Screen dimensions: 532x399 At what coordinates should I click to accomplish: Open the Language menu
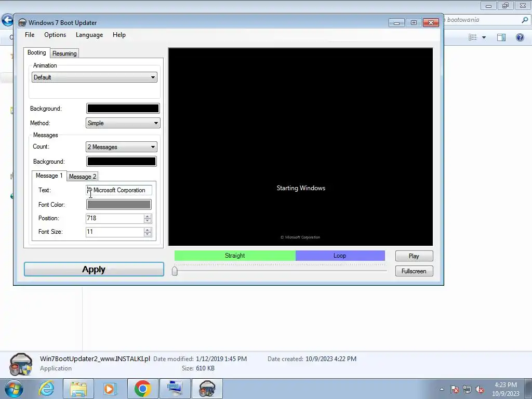tap(89, 35)
